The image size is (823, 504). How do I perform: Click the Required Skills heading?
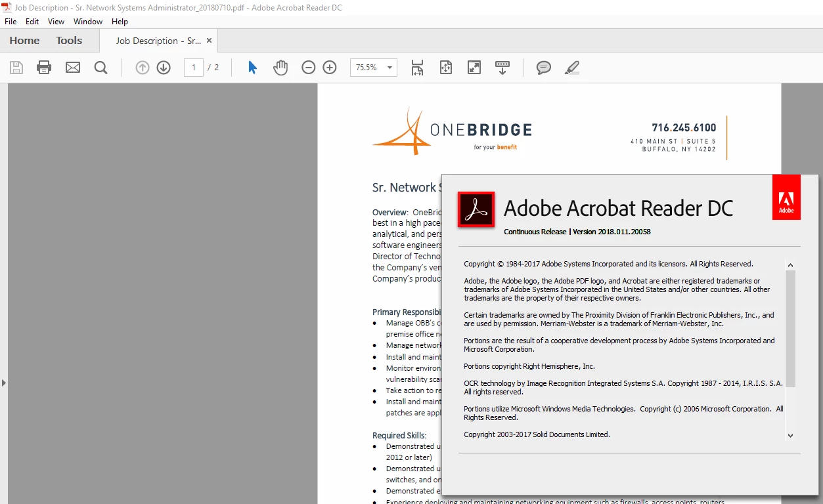399,435
